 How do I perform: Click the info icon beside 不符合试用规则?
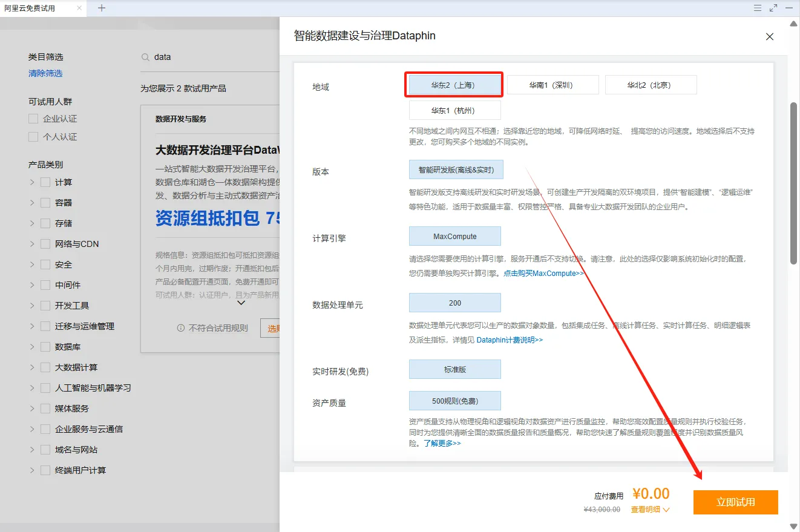click(180, 328)
